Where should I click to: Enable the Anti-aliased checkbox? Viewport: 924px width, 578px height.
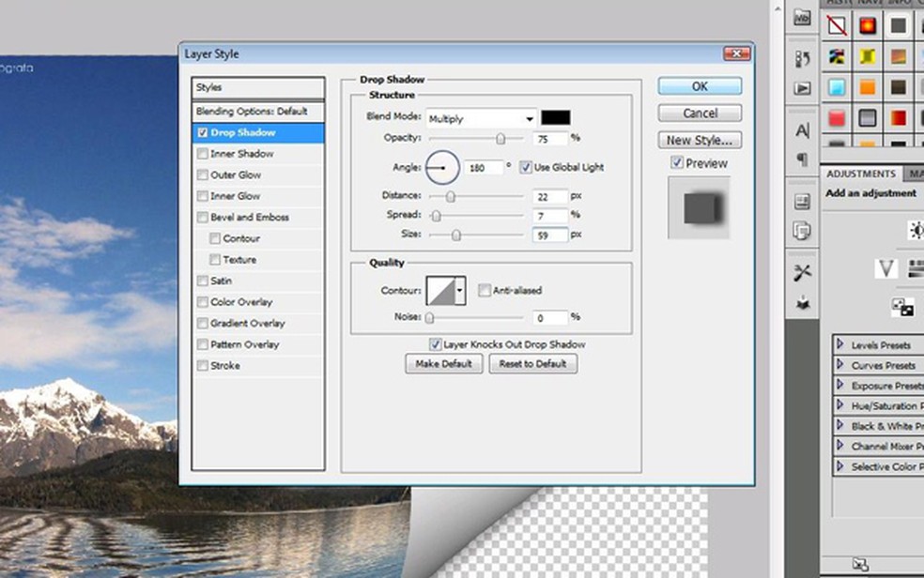[x=485, y=291]
